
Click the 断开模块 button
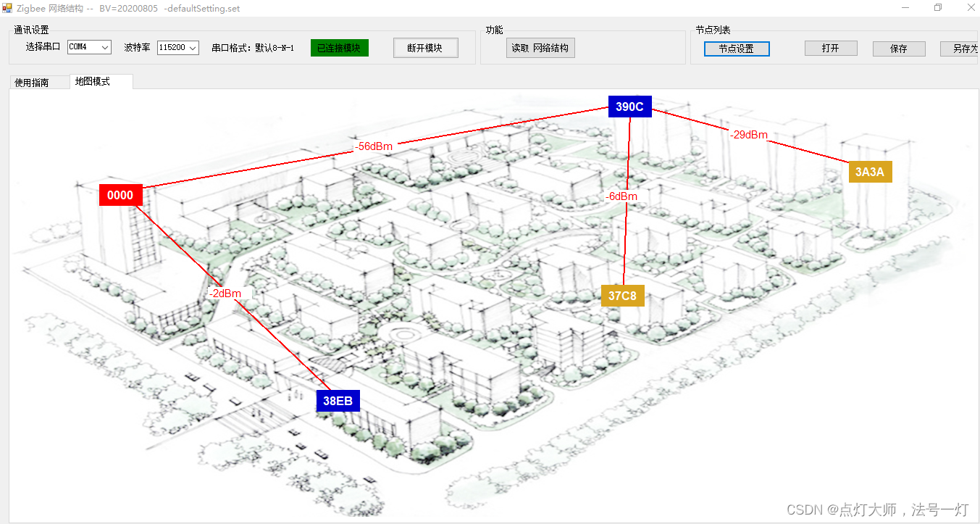[x=426, y=48]
